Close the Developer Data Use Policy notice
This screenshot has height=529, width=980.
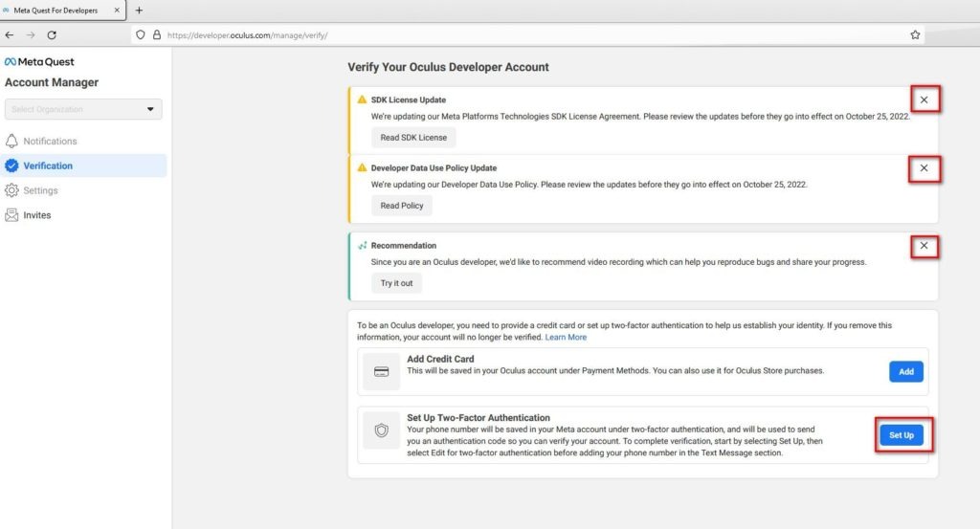click(x=924, y=168)
